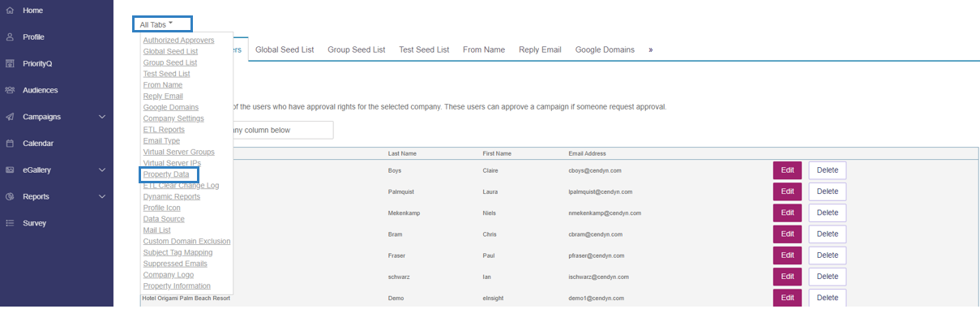
Task: Click the Reports pie chart icon
Action: click(10, 196)
